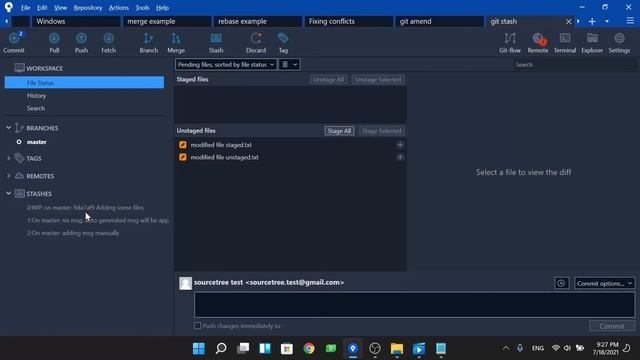Open the tab list dropdown arrow
The height and width of the screenshot is (360, 640).
tap(607, 21)
